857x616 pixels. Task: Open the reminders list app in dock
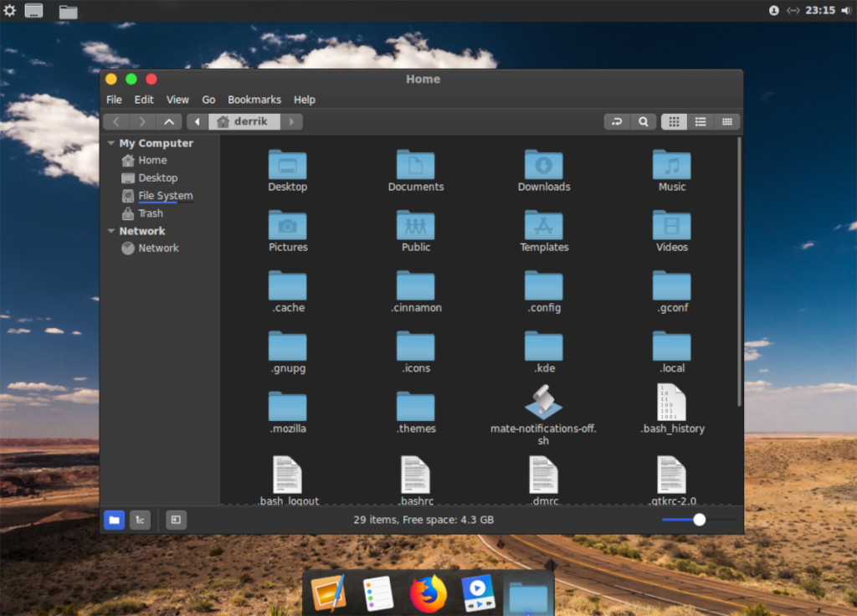coord(378,594)
